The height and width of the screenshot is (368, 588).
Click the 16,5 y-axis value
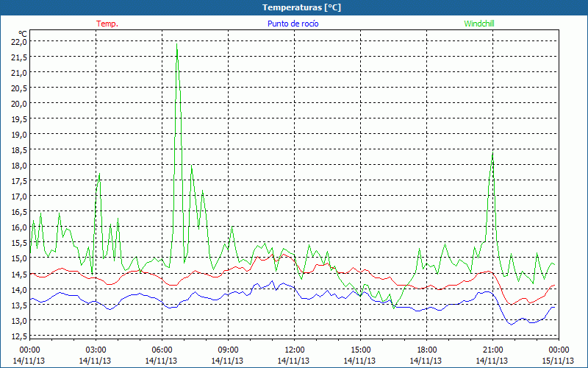(19, 212)
